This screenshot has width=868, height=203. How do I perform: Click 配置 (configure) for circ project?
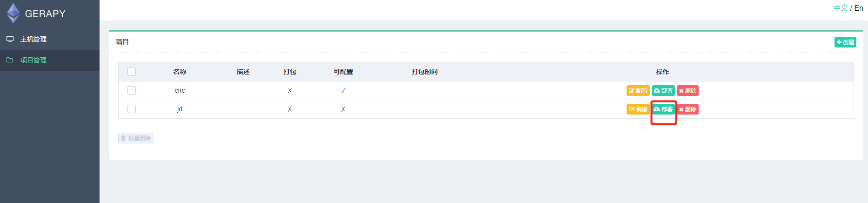(x=638, y=91)
